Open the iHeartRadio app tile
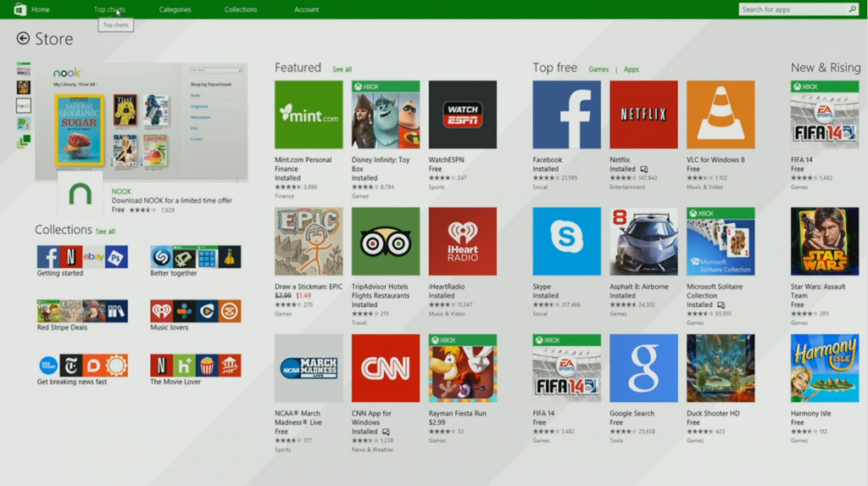 [462, 242]
